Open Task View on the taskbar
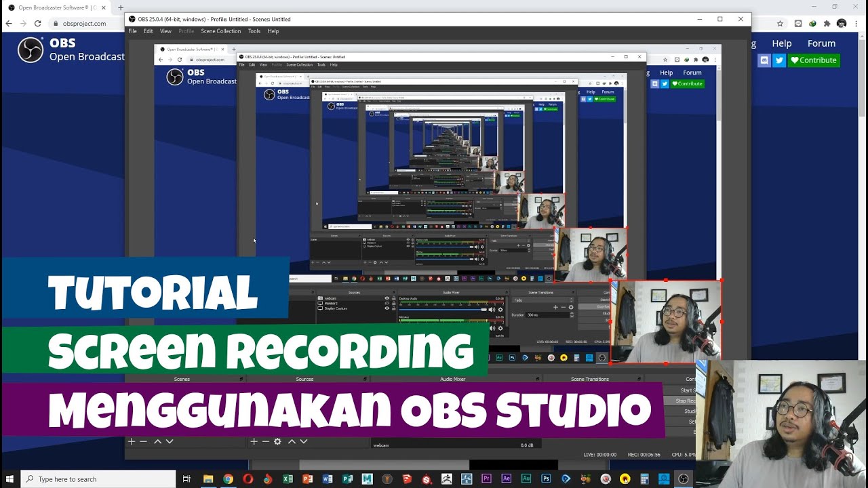 [186, 479]
